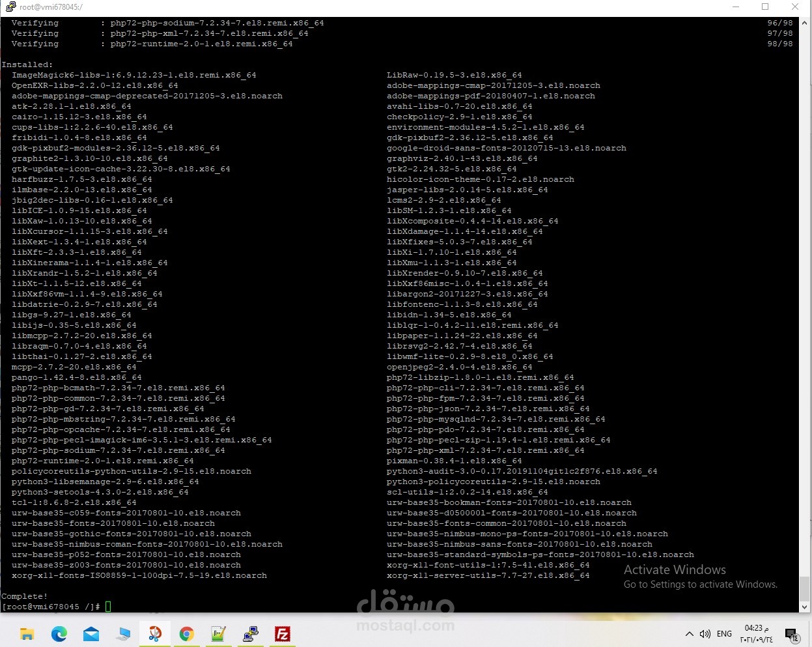Click the libargon2-20171227-3 package line
This screenshot has height=647, width=812.
[x=468, y=294]
